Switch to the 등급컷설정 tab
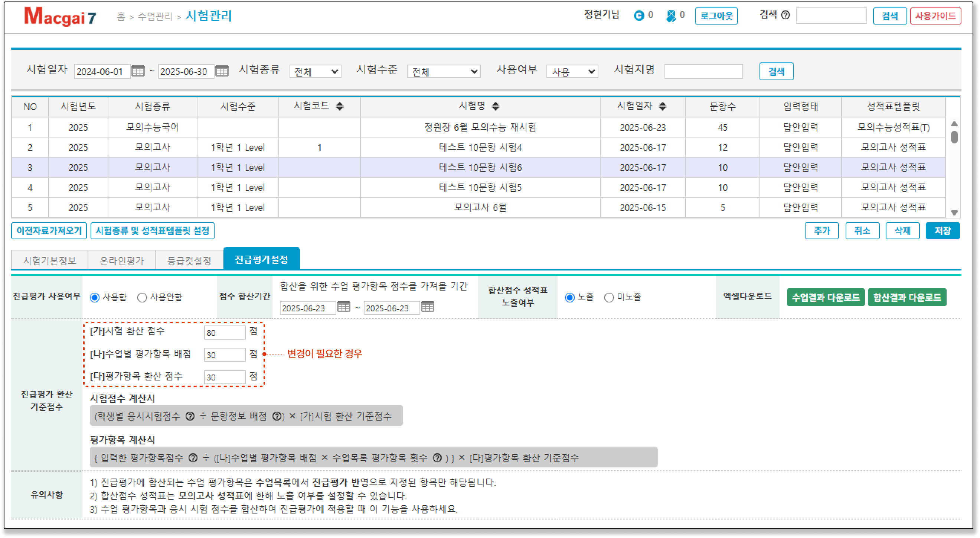The width and height of the screenshot is (980, 538). pyautogui.click(x=189, y=260)
